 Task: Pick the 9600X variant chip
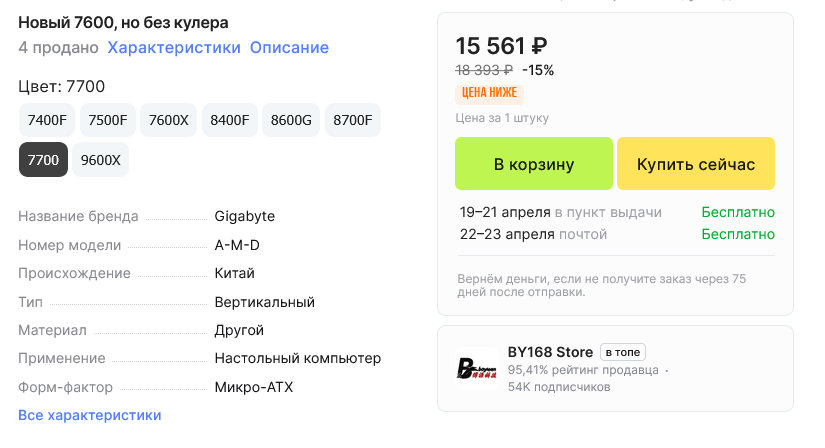click(x=101, y=160)
